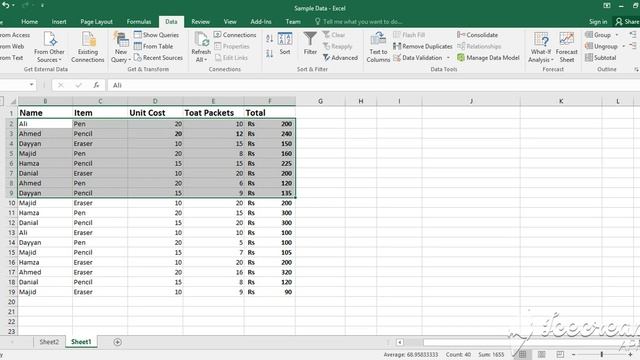This screenshot has height=360, width=640.
Task: Sort A to Z ascending
Action: [269, 39]
